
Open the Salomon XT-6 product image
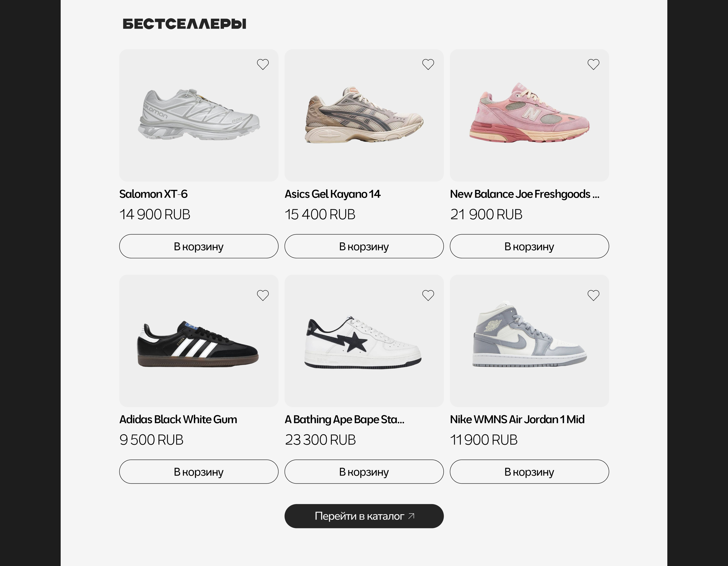pyautogui.click(x=199, y=115)
